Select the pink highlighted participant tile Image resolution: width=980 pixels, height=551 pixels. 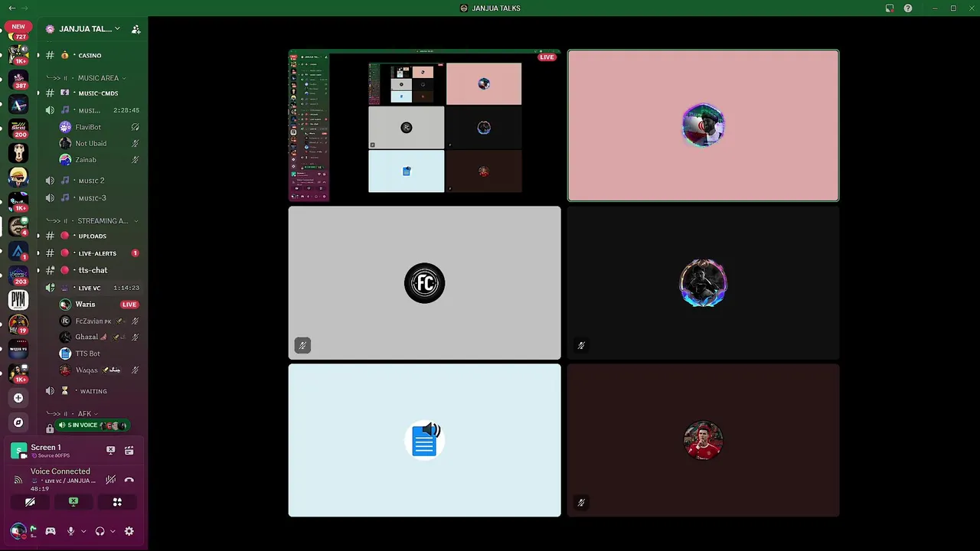tap(703, 126)
